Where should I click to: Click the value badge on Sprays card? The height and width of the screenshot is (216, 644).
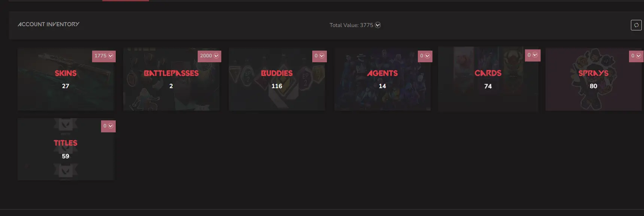click(636, 56)
